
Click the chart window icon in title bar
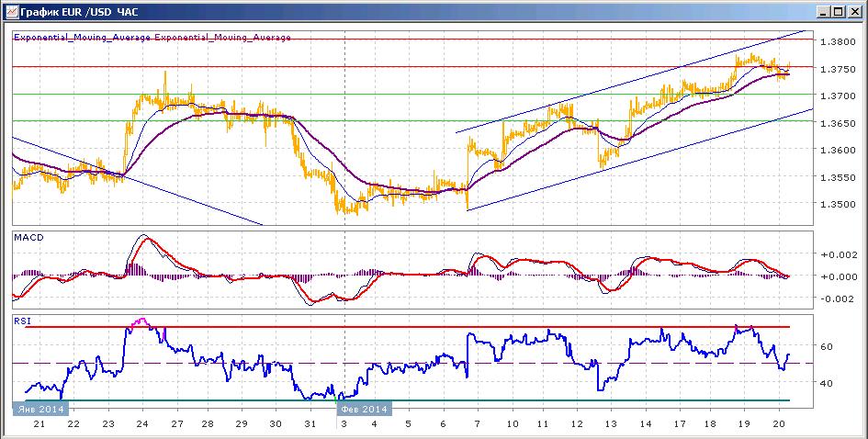(11, 11)
